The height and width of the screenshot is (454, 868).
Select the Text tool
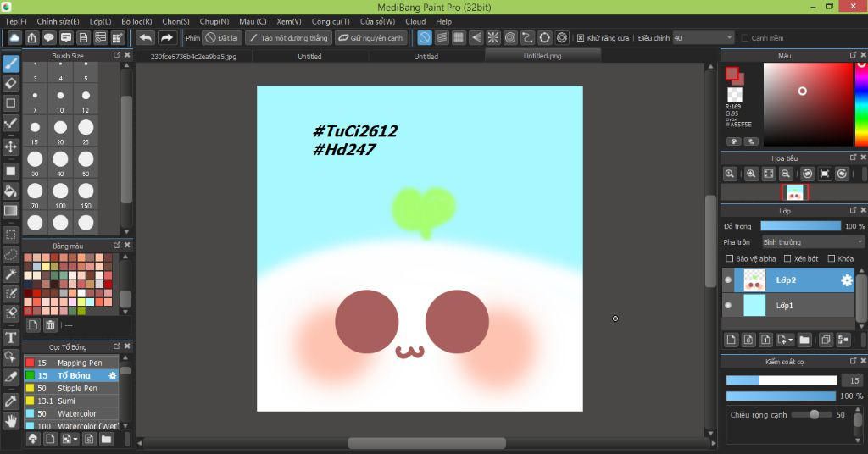pyautogui.click(x=11, y=338)
